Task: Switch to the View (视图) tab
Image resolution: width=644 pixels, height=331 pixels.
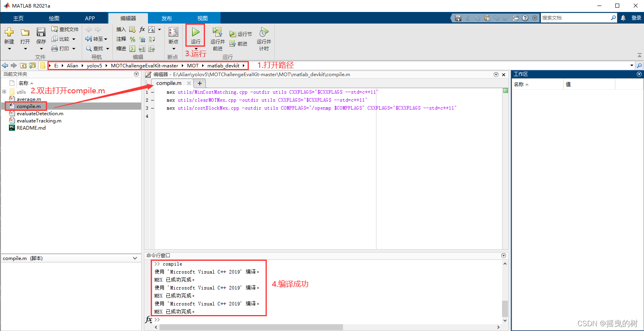Action: click(203, 18)
